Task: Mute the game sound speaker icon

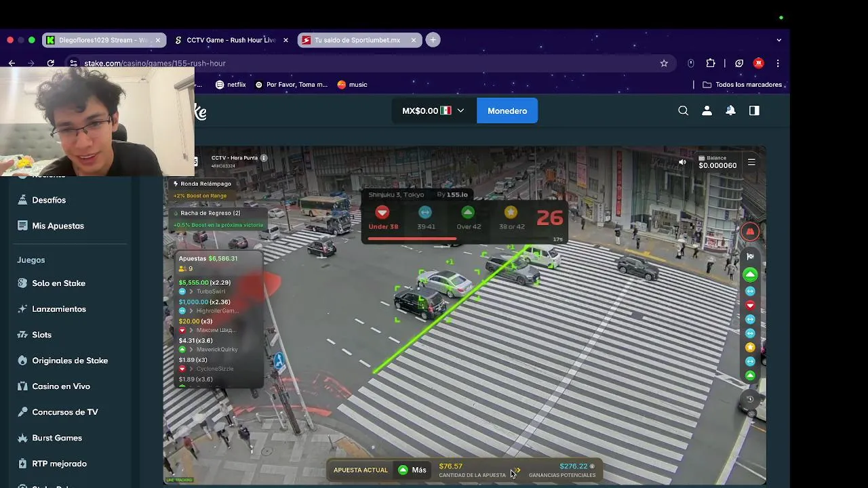Action: (x=682, y=162)
